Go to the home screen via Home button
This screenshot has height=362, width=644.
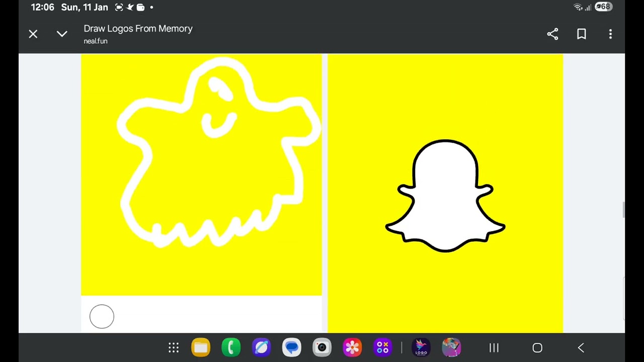[x=537, y=348]
